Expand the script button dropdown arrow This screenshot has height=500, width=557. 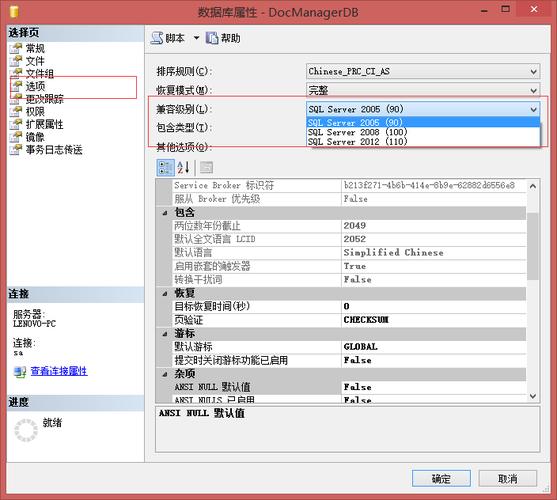click(196, 38)
